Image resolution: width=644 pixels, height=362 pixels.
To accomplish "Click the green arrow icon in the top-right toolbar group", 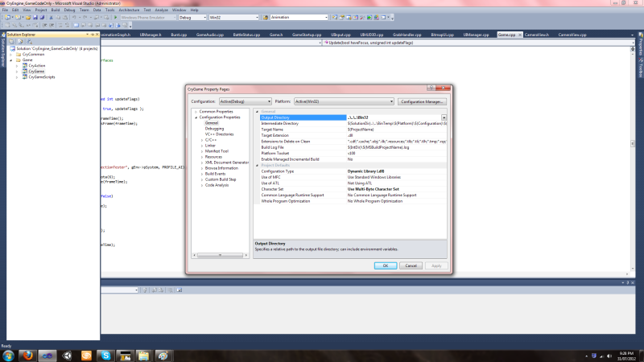I will point(369,17).
